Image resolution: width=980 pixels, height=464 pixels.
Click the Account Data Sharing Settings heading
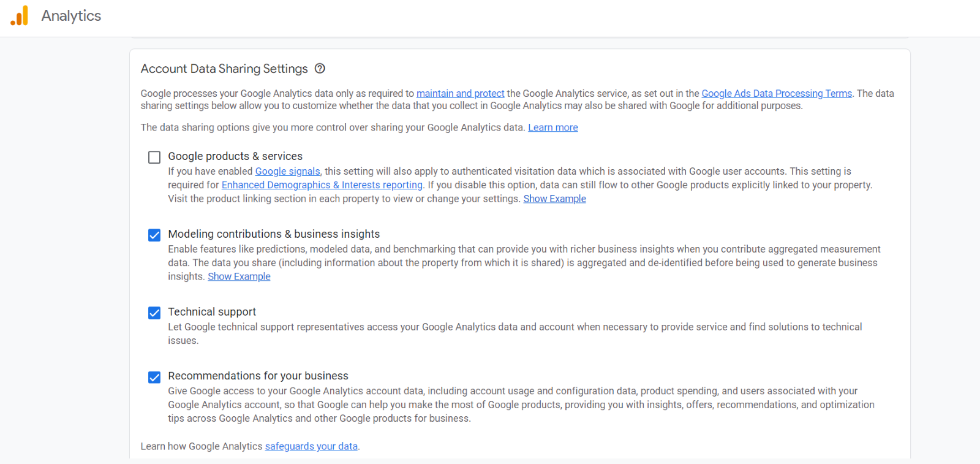tap(224, 69)
